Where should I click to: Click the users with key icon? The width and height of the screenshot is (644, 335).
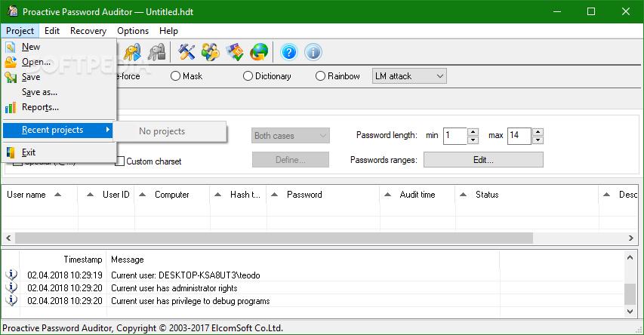click(211, 52)
